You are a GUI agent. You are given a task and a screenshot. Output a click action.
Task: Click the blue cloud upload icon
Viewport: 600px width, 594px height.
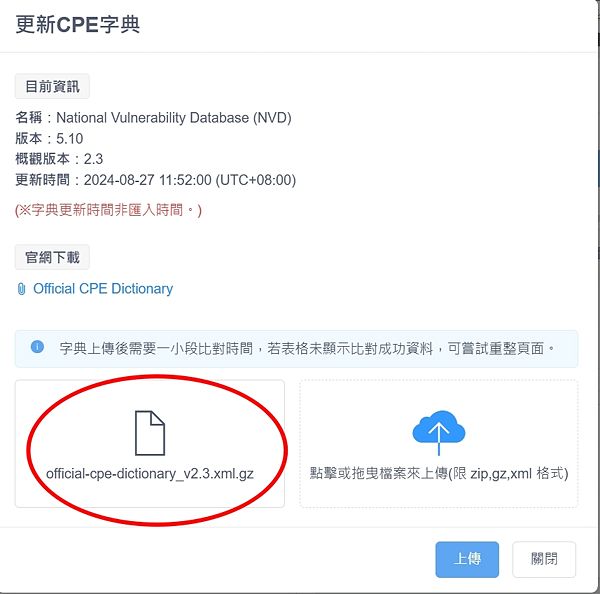tap(439, 433)
